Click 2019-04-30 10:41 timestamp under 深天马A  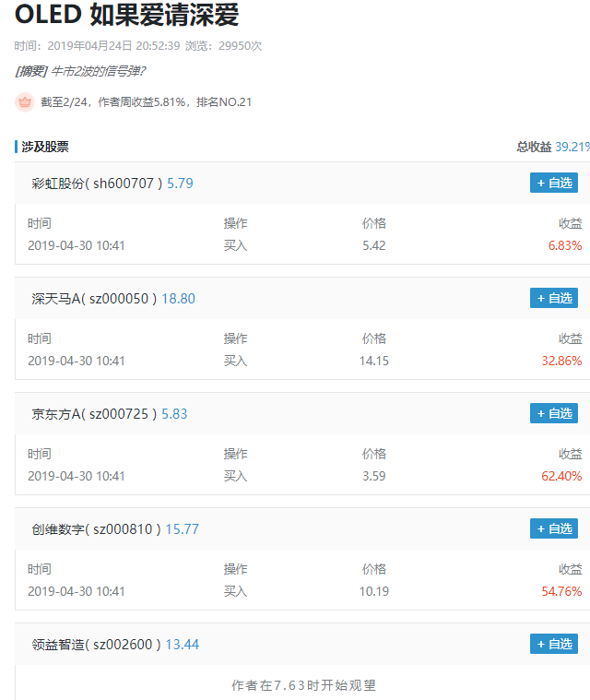77,361
